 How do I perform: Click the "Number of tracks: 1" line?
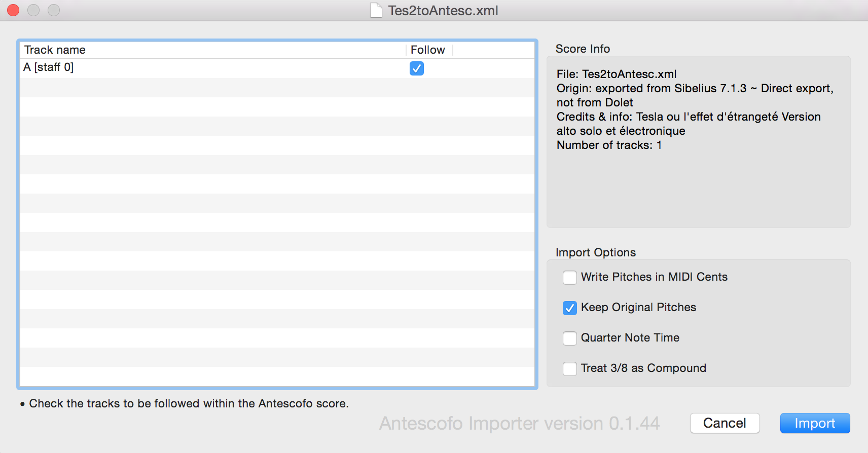coord(609,145)
